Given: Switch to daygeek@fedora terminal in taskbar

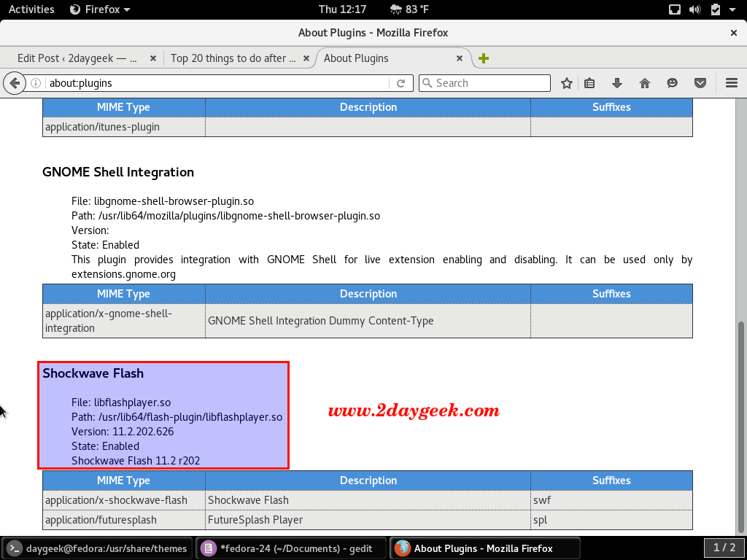Looking at the screenshot, I should (97, 548).
